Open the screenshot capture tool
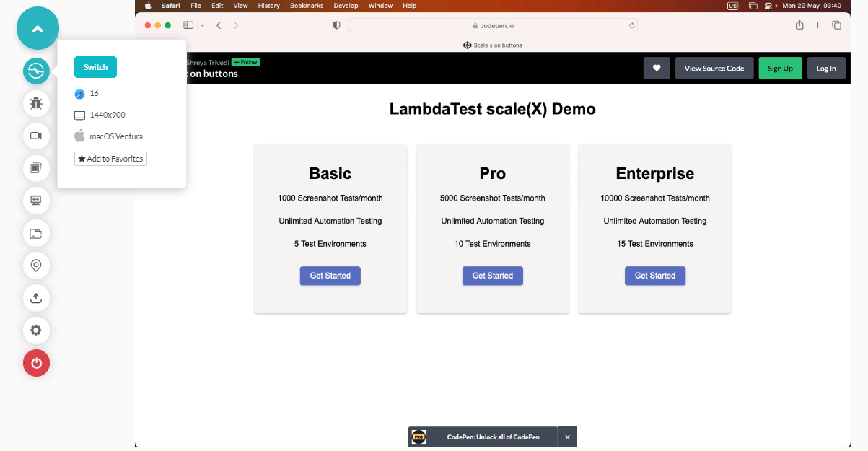The height and width of the screenshot is (451, 868). tap(36, 168)
